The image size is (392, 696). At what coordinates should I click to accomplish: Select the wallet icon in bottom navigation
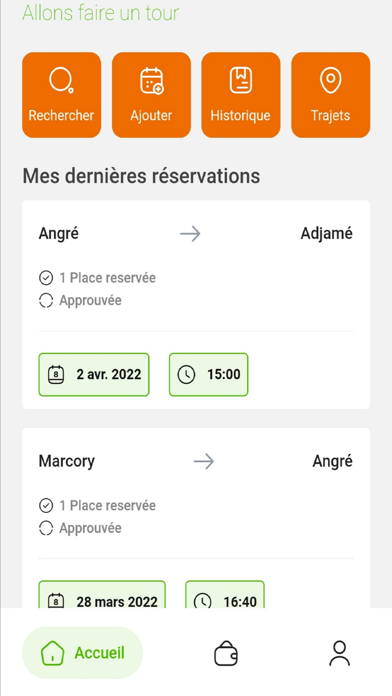(226, 653)
